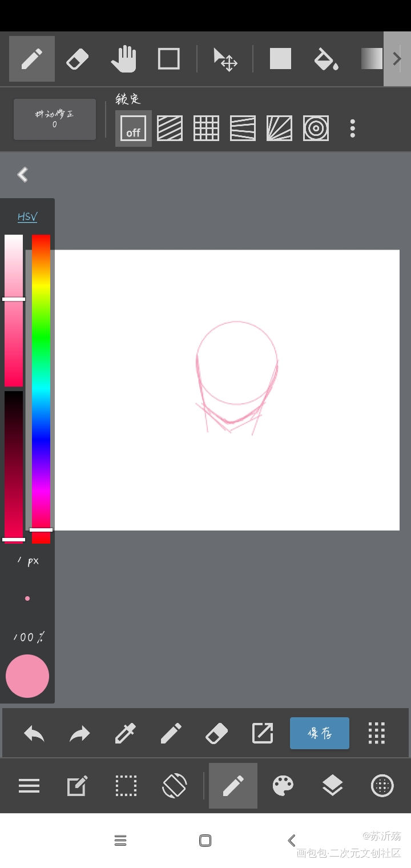Expand more tools with right arrow
The height and width of the screenshot is (868, 411).
(x=397, y=59)
